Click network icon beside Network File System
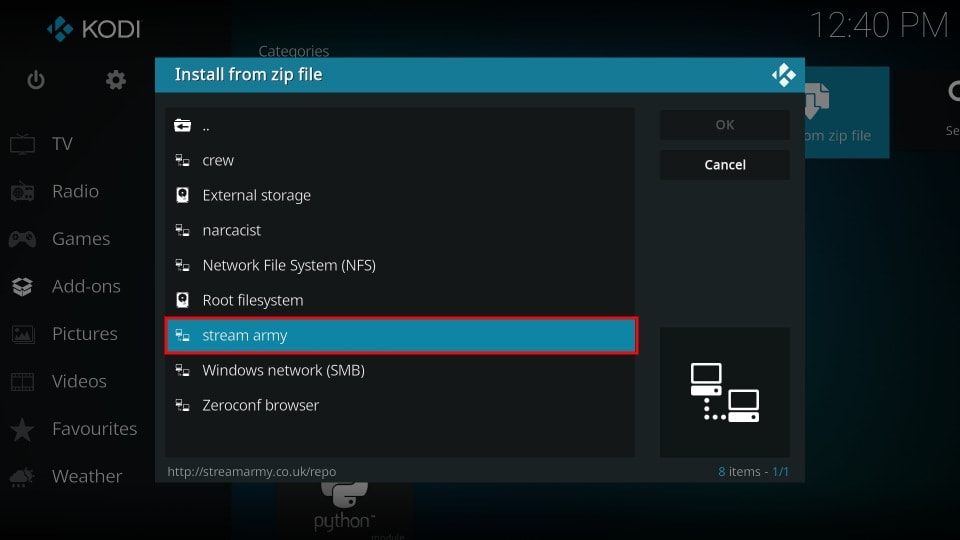The width and height of the screenshot is (960, 540). click(x=182, y=265)
